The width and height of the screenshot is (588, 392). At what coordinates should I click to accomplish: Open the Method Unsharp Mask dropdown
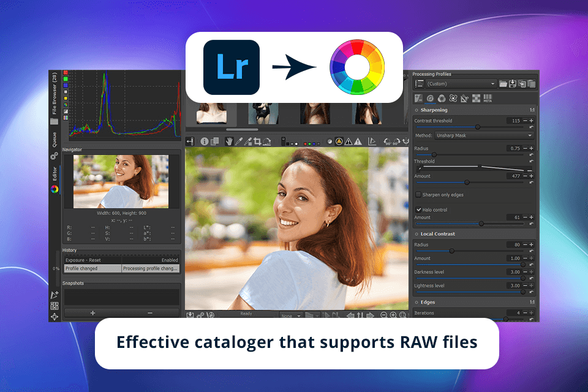(x=484, y=135)
